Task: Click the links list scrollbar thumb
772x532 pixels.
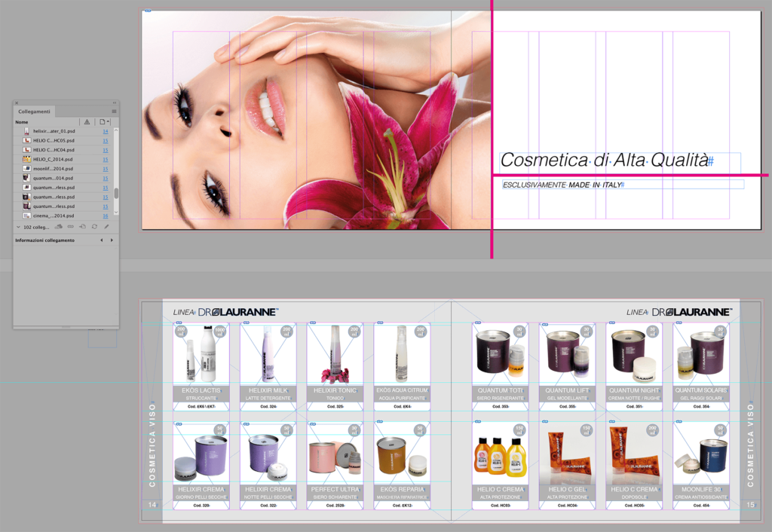Action: [116, 193]
